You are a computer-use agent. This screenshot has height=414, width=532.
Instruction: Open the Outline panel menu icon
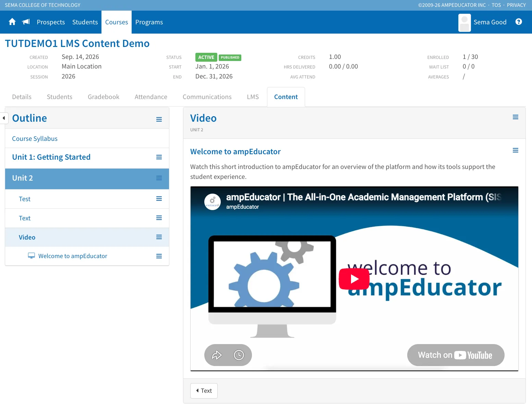pos(159,119)
